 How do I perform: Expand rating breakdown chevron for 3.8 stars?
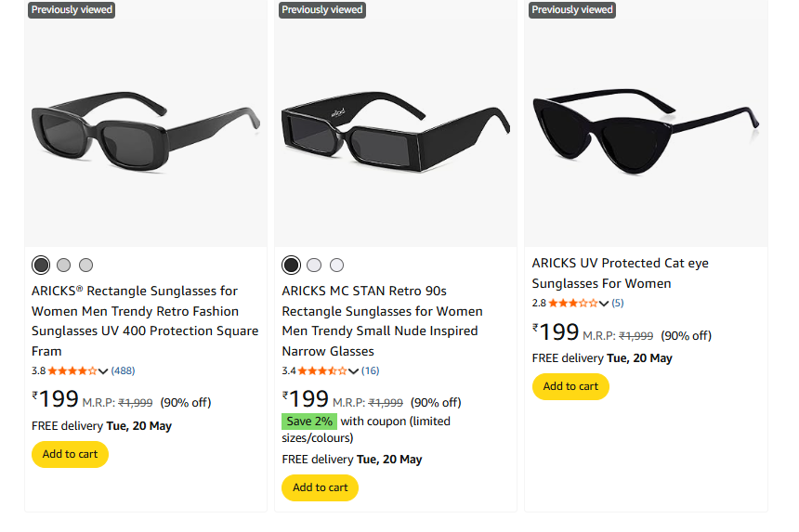[x=103, y=371]
